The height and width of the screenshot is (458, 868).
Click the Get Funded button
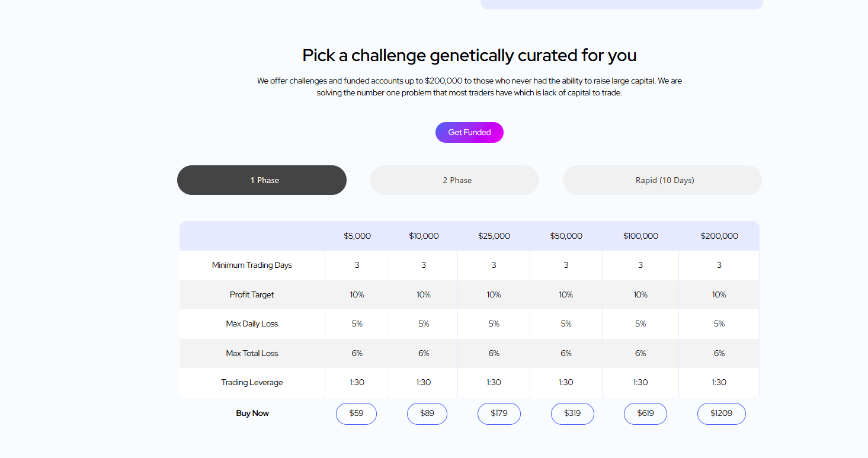(x=469, y=132)
